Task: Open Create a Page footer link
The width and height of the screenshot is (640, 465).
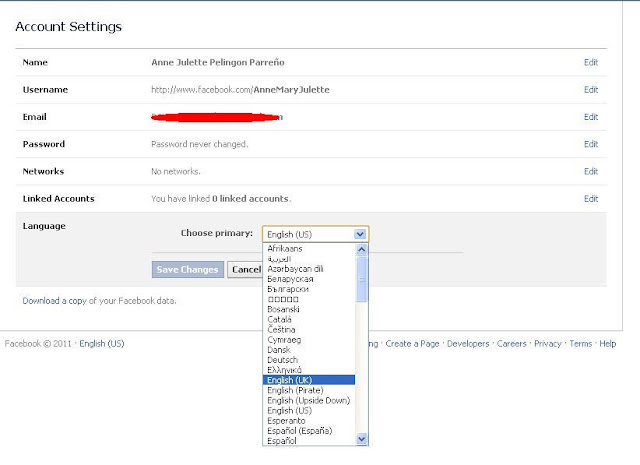Action: pyautogui.click(x=412, y=344)
